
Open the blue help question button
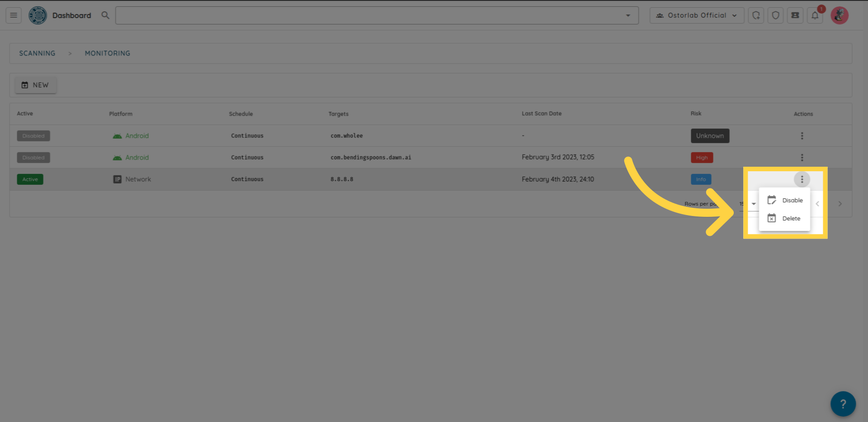(x=843, y=403)
